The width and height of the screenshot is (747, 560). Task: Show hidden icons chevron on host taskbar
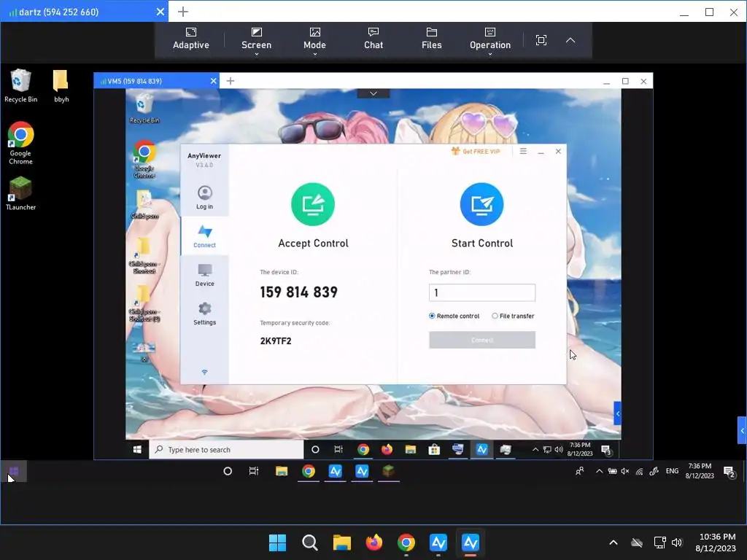tap(613, 542)
